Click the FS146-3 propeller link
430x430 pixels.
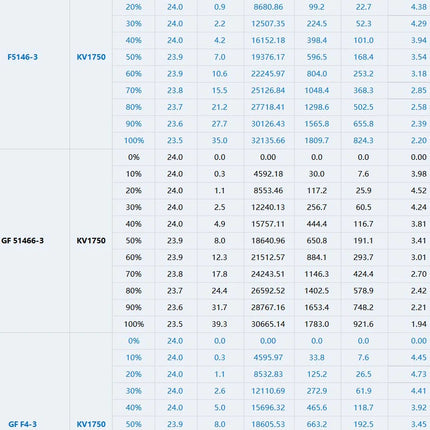23,57
